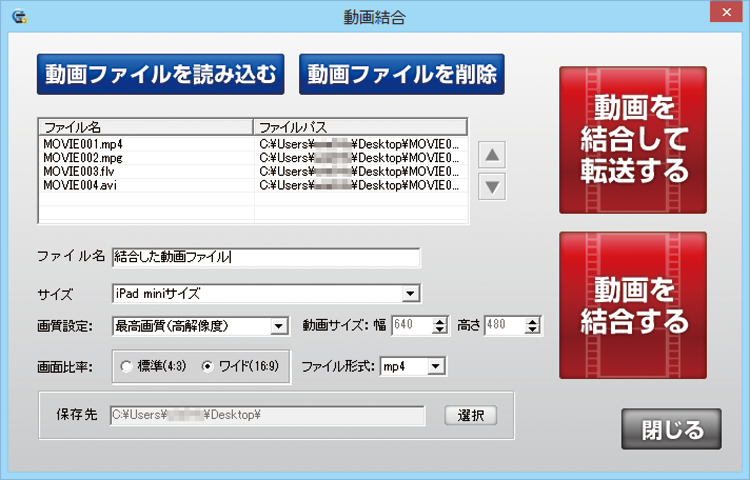Click the ファイル名 text input field
The width and height of the screenshot is (750, 480).
click(x=265, y=257)
